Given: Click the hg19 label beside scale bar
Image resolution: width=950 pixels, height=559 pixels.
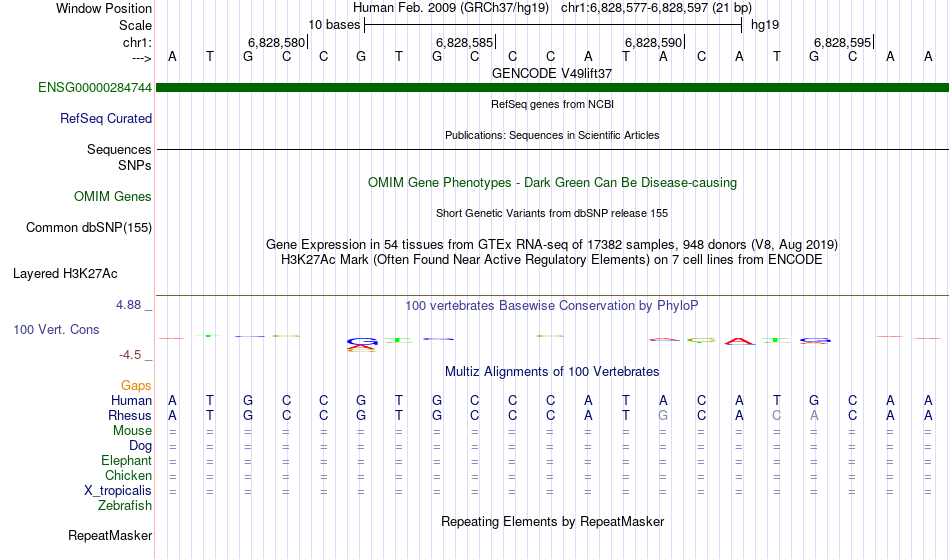Looking at the screenshot, I should pos(765,25).
